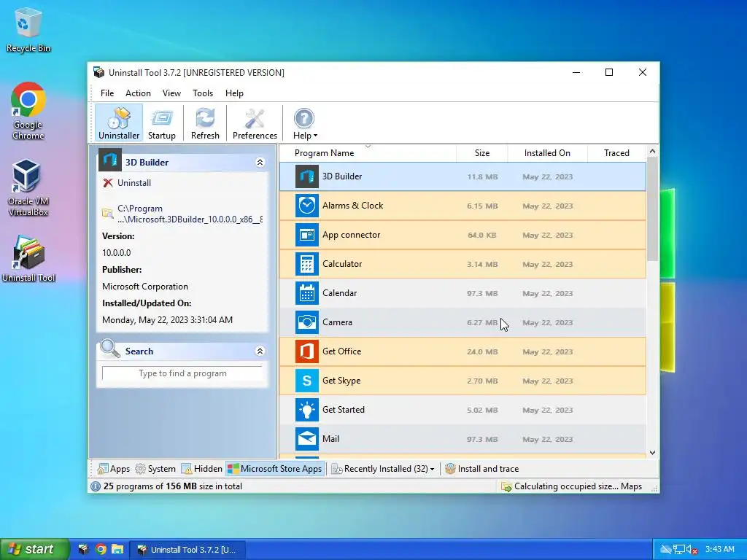Click the info icon in status bar
The image size is (747, 560).
tap(96, 486)
